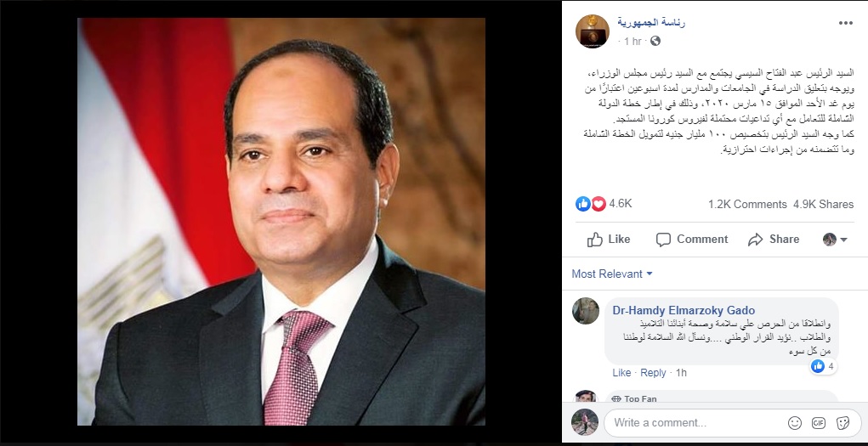Image resolution: width=868 pixels, height=446 pixels.
Task: Click the Comment button under the post
Action: click(692, 239)
